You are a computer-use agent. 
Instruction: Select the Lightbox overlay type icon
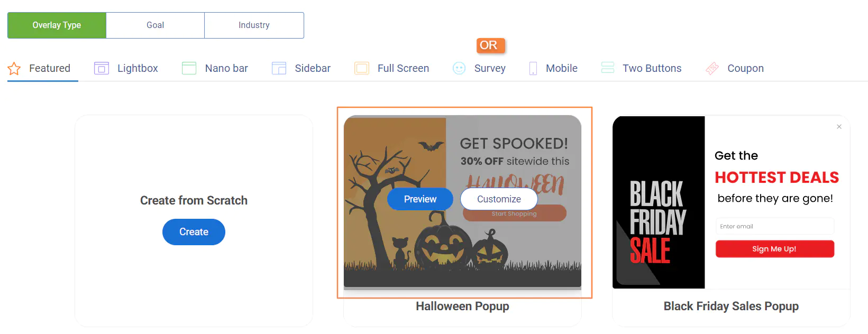[x=101, y=68]
